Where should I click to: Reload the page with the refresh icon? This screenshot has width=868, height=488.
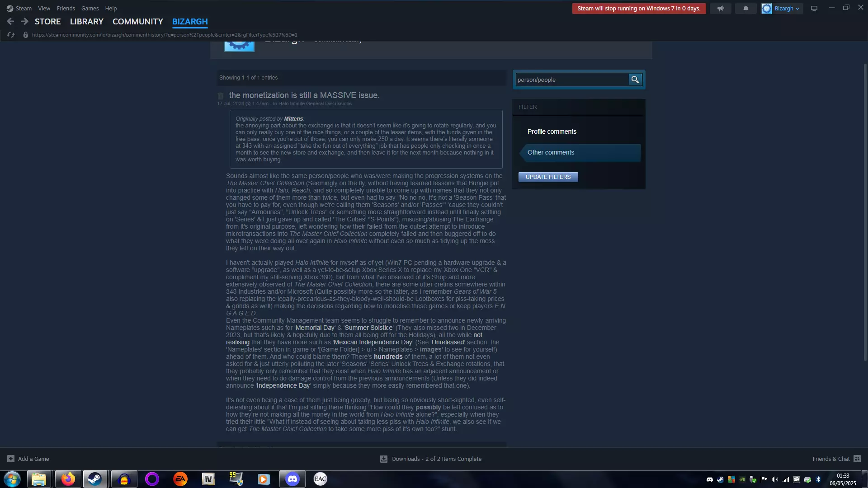tap(11, 35)
